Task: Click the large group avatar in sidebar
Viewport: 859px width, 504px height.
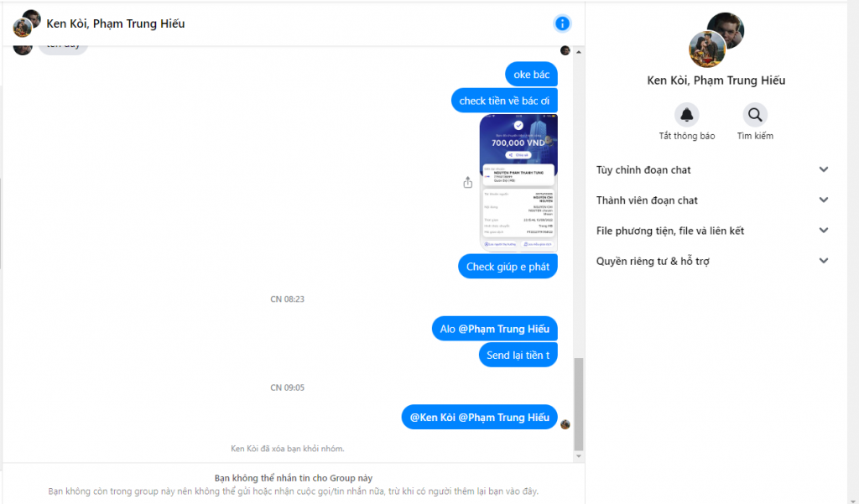Action: click(716, 39)
